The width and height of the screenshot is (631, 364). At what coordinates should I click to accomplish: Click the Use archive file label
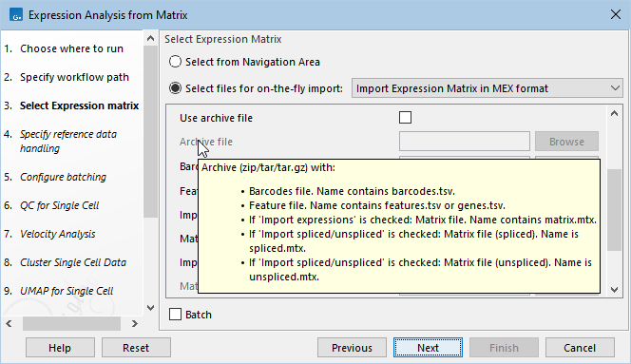pyautogui.click(x=216, y=118)
